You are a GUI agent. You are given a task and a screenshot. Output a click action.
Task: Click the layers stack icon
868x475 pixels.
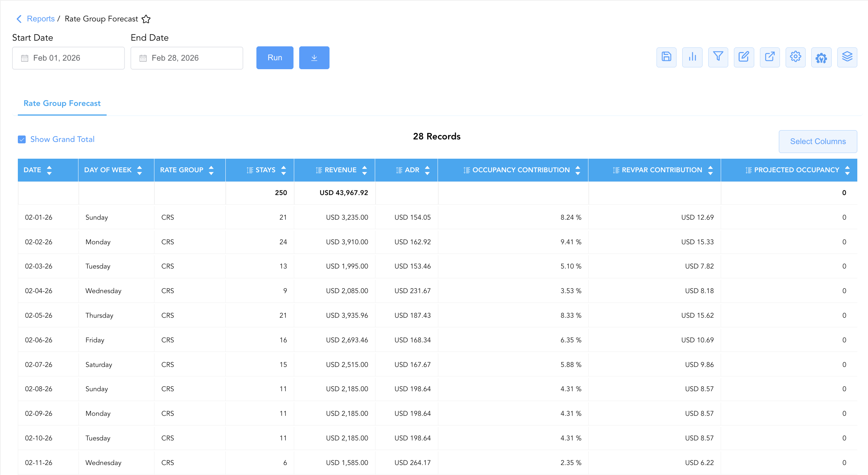847,57
